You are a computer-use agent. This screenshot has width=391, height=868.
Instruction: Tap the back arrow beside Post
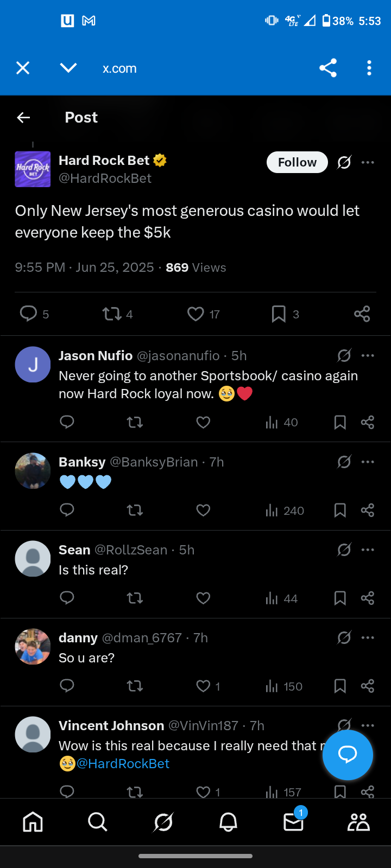(x=23, y=118)
